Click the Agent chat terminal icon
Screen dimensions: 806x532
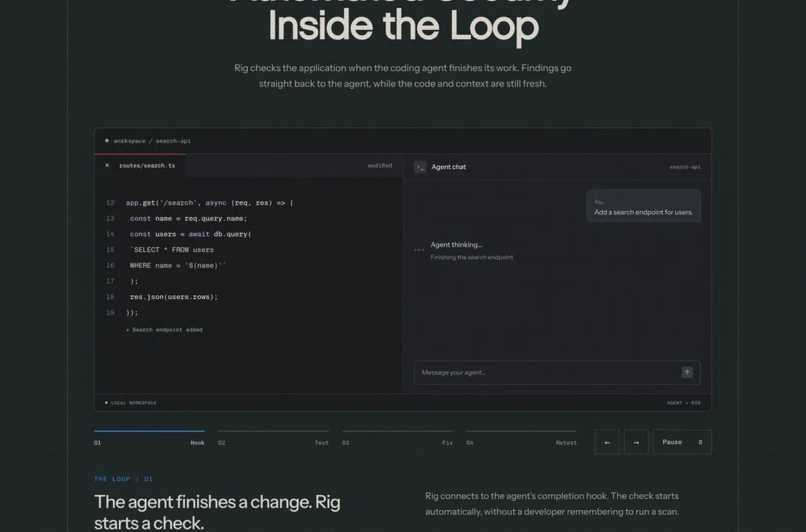(x=420, y=167)
